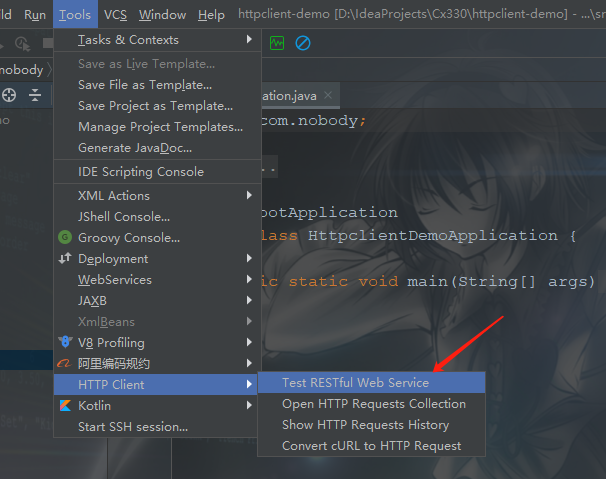
Task: Click the Groovy console green icon
Action: point(65,237)
